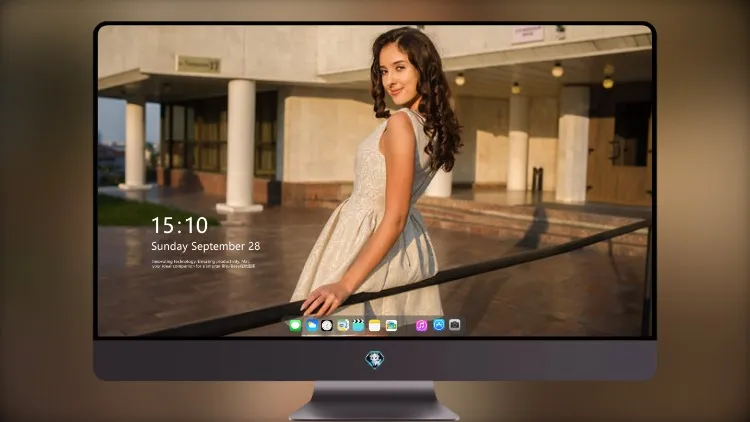Open the Weather app in the dock
Viewport: 750px width, 422px height.
(x=312, y=325)
